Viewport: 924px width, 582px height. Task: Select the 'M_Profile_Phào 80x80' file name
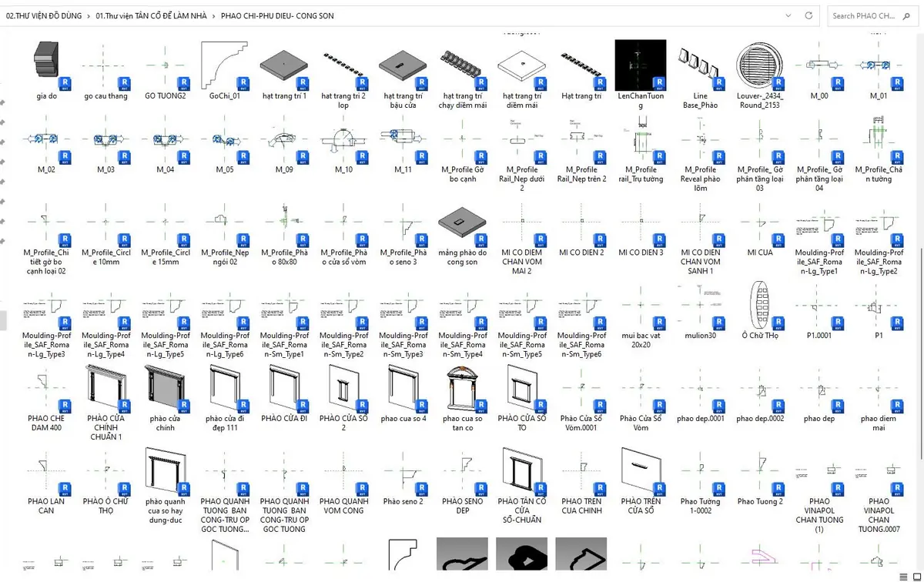click(x=284, y=257)
